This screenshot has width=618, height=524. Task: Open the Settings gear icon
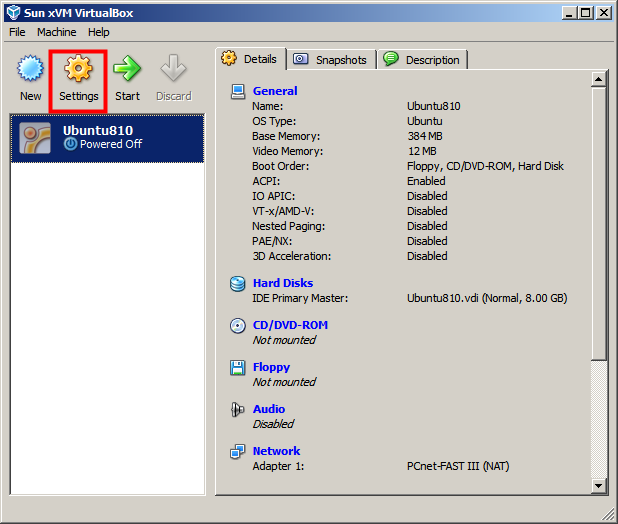point(78,68)
